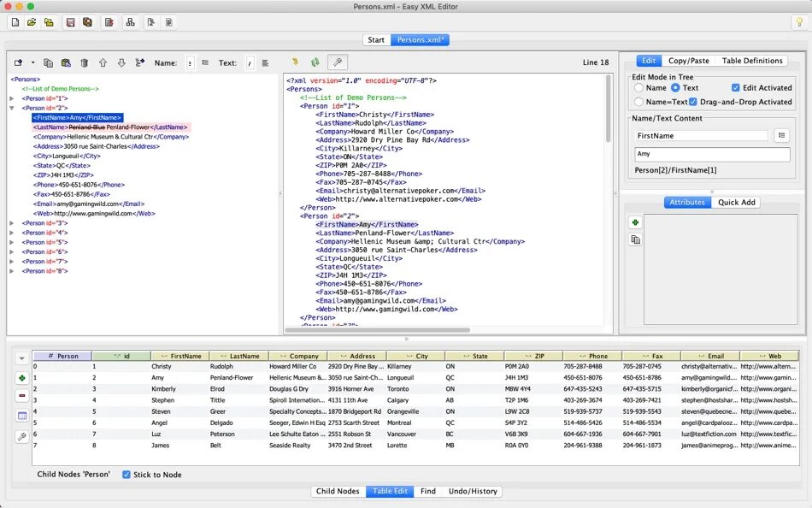This screenshot has width=812, height=508.
Task: Click the FirstName node name input field
Action: (702, 135)
